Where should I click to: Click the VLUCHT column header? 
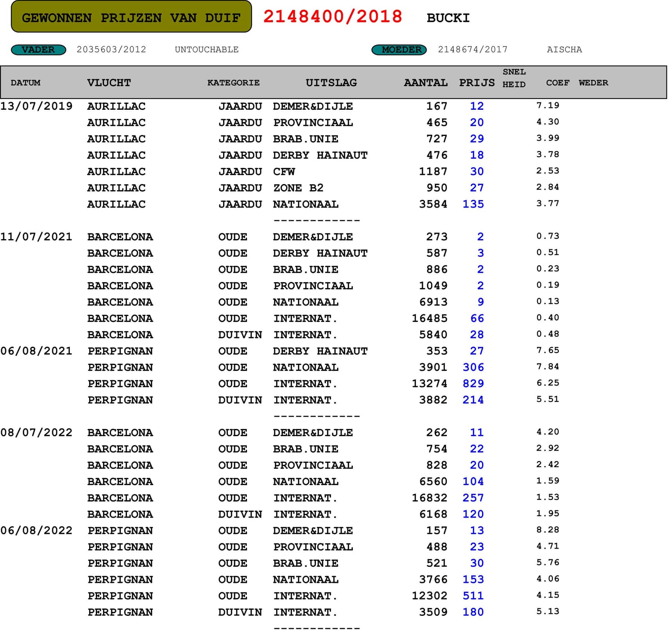109,83
